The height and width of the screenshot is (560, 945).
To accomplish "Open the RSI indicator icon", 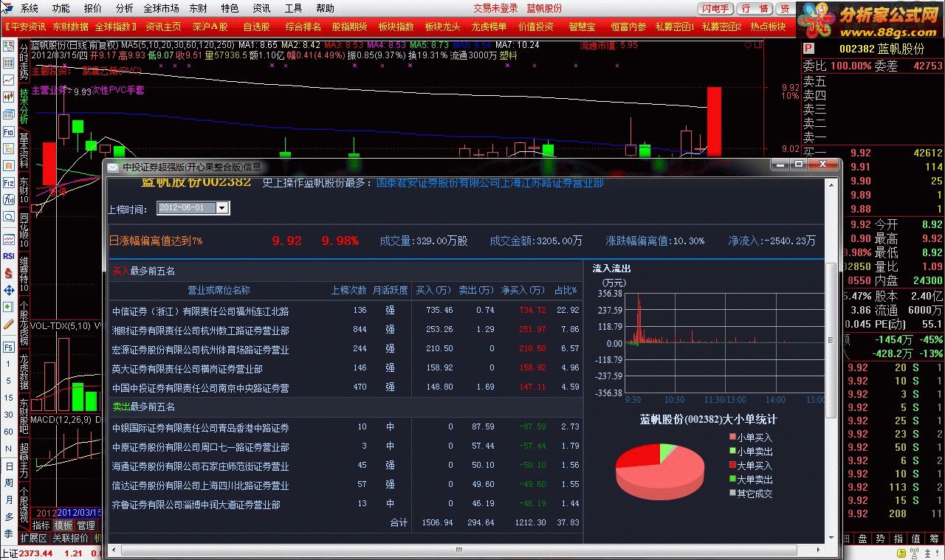I will 8,256.
